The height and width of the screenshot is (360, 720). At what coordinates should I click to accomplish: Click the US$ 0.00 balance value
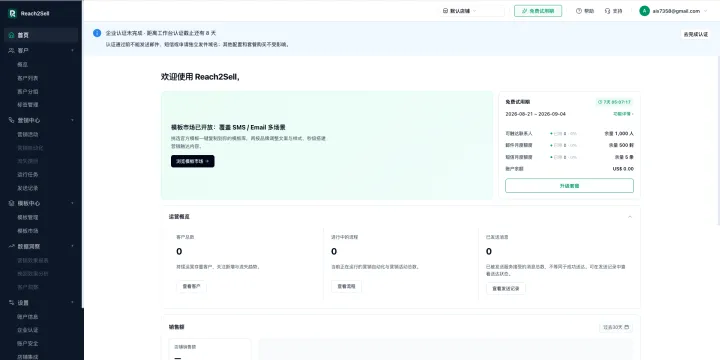623,169
